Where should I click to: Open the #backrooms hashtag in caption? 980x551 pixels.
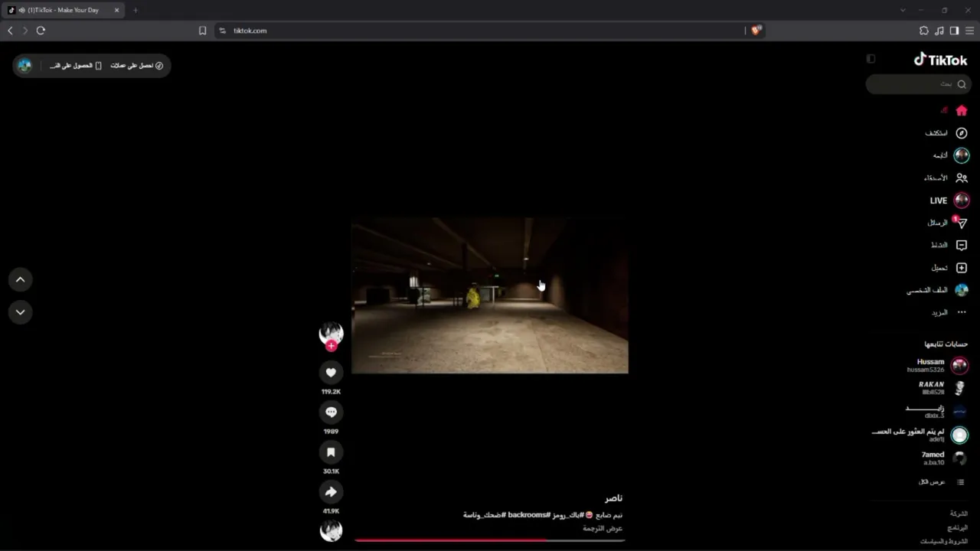[x=529, y=515]
